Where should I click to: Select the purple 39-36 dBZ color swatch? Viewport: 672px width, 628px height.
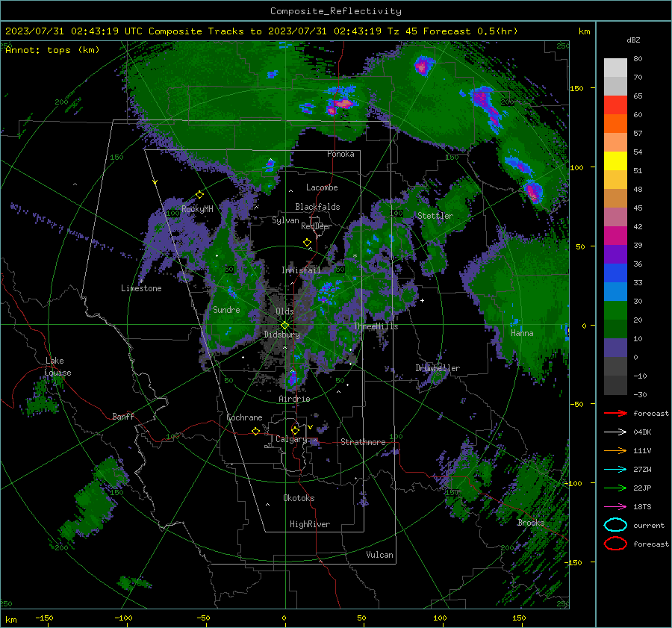coord(615,254)
